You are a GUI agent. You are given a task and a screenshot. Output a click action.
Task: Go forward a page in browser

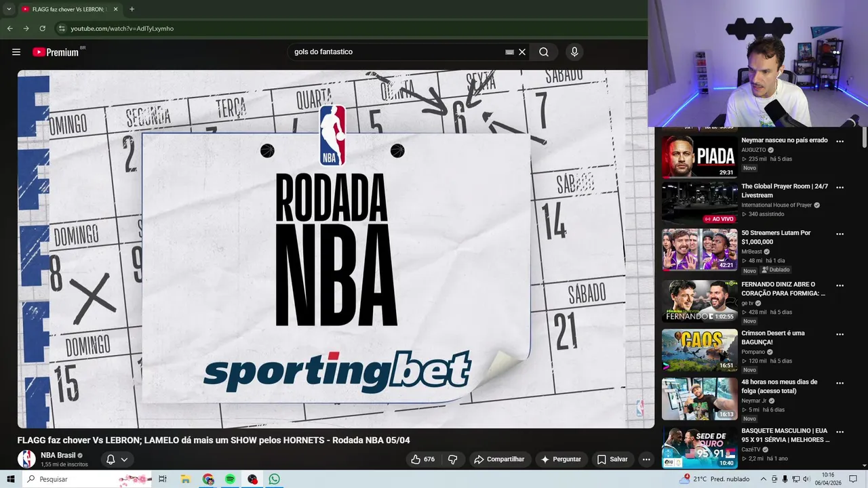click(x=26, y=28)
